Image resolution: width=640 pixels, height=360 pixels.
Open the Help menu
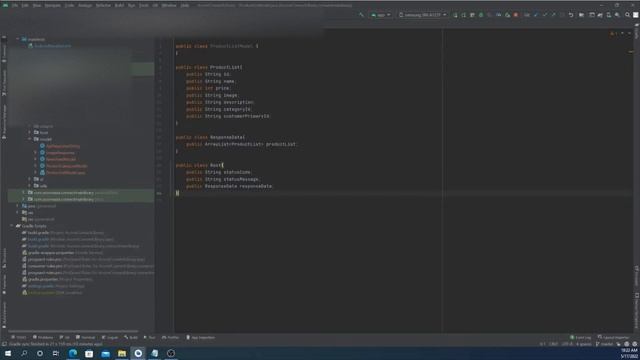pos(184,5)
